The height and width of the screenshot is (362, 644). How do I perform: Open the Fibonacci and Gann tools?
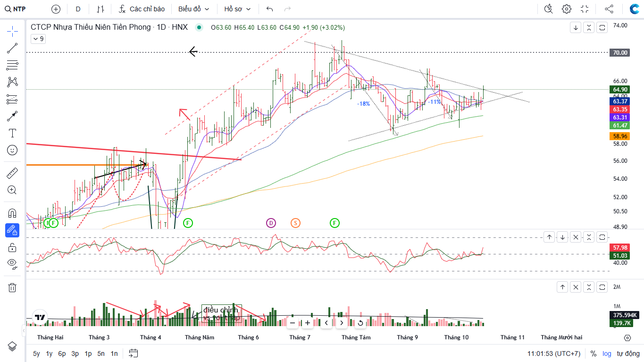12,65
